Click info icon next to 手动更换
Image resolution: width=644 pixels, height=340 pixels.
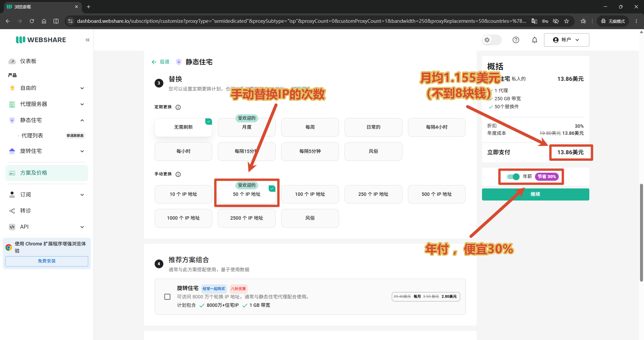tap(178, 174)
